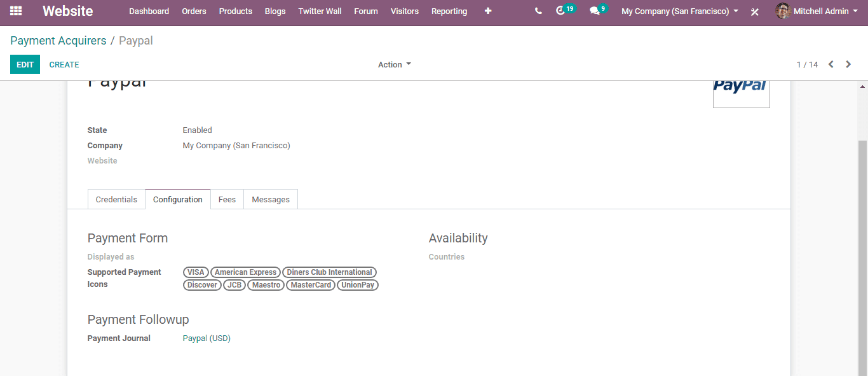Go to previous record arrow
Viewport: 868px width, 376px height.
831,64
